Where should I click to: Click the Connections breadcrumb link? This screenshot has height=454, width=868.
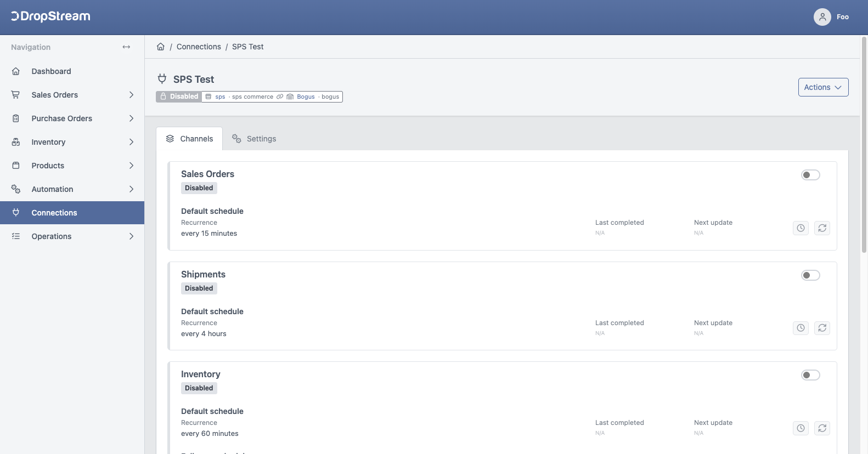point(199,47)
